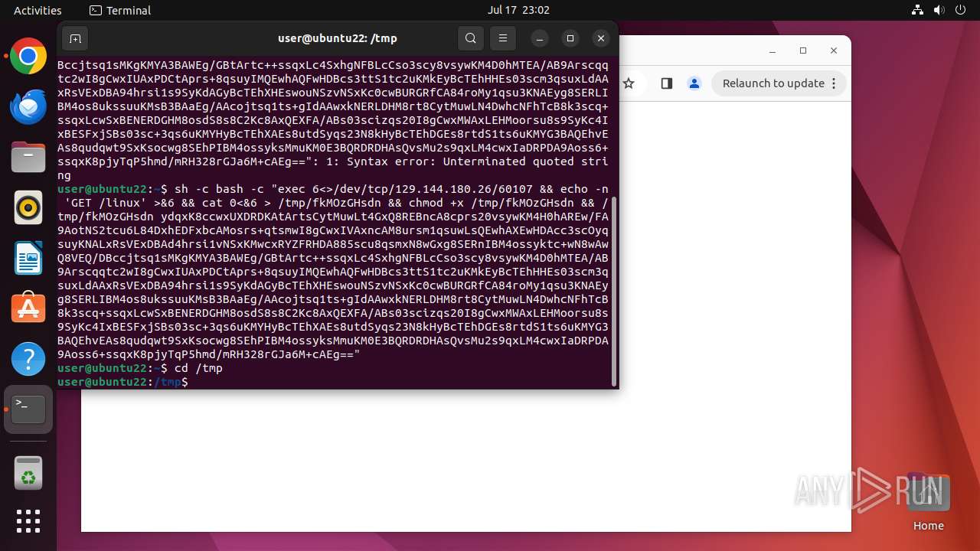Minimize the Chrome window
The image size is (980, 551).
pyautogui.click(x=773, y=51)
